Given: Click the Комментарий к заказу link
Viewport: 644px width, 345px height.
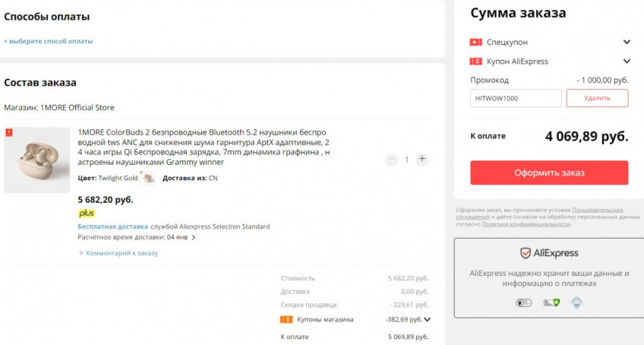Looking at the screenshot, I should pos(118,253).
